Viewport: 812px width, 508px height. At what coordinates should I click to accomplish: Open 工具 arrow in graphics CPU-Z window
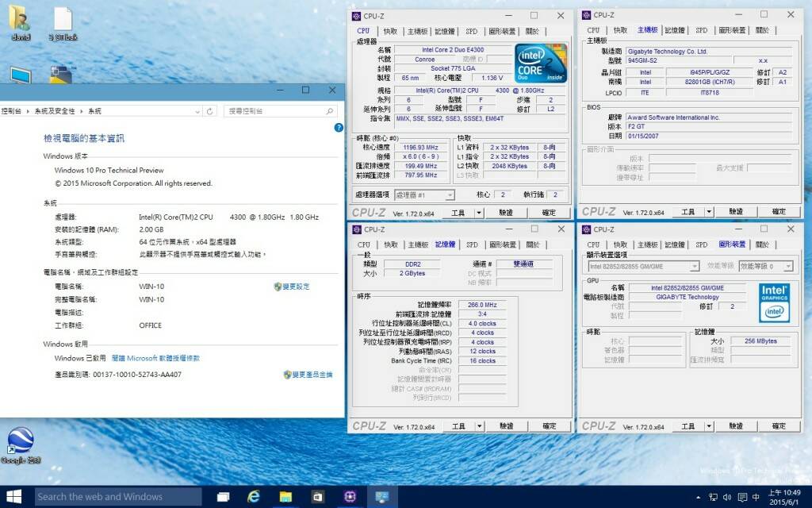coord(709,426)
